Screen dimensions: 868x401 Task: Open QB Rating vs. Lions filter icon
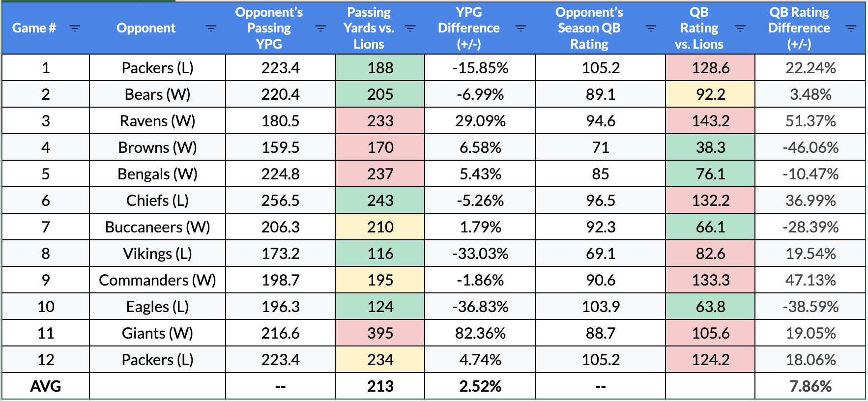(x=740, y=29)
